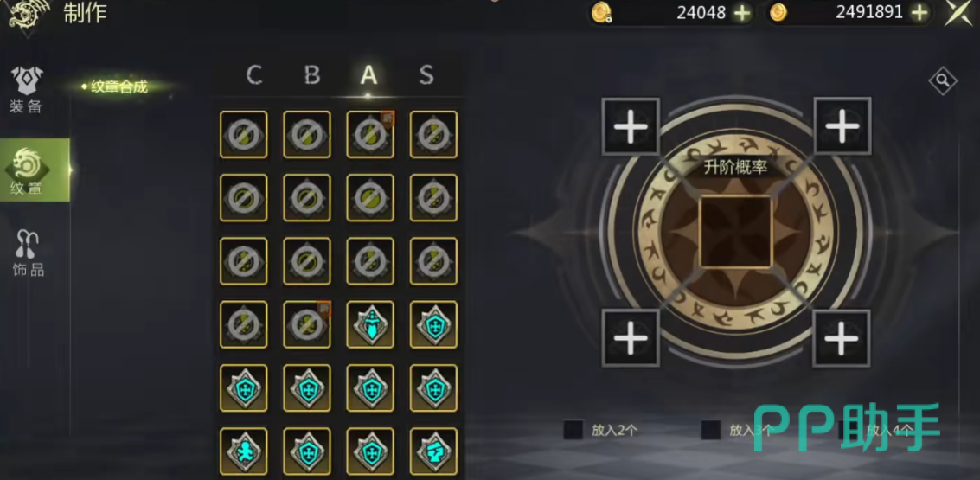The width and height of the screenshot is (980, 480).
Task: Open the 饰品 accessories sidebar section
Action: (x=29, y=253)
